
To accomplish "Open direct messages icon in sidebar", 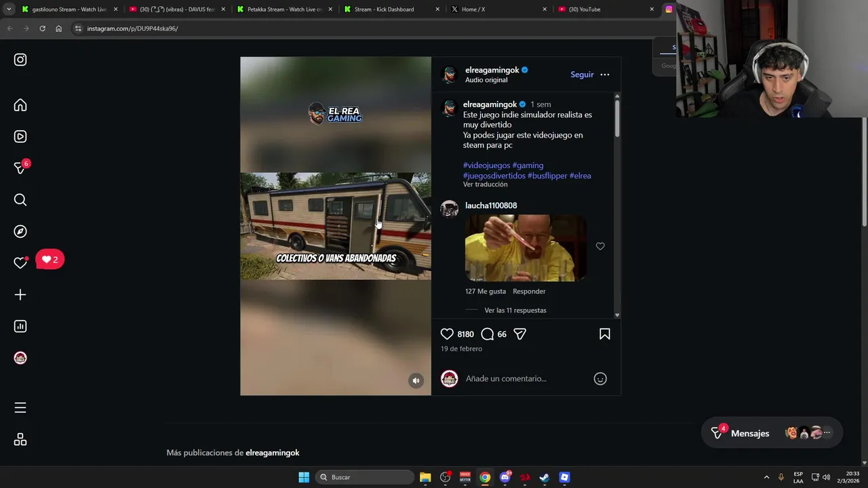I will [x=20, y=168].
